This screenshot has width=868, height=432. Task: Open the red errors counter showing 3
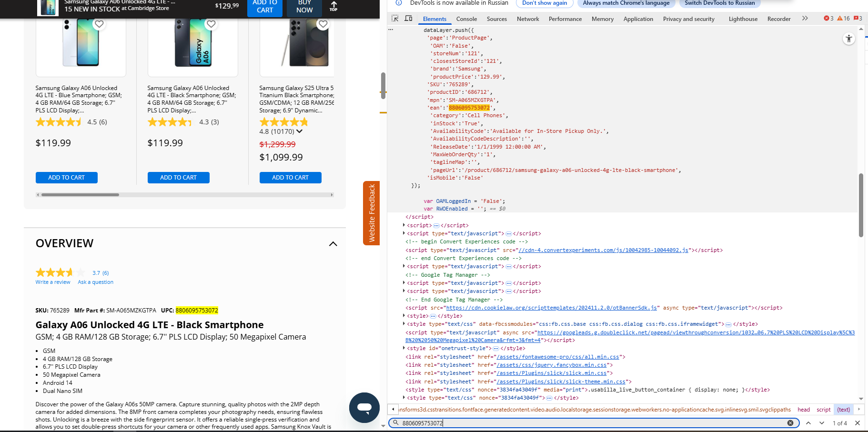tap(828, 18)
